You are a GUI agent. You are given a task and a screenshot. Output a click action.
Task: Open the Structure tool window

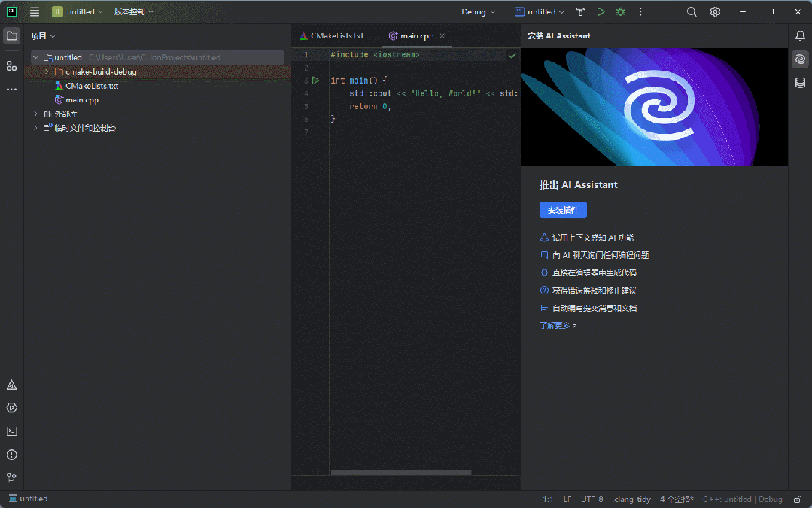[x=11, y=65]
